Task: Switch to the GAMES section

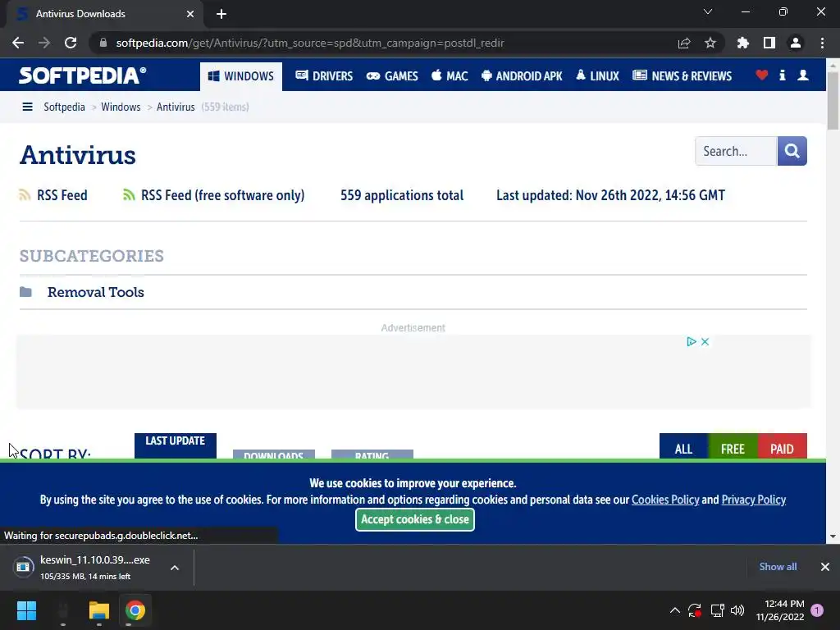Action: pos(392,76)
